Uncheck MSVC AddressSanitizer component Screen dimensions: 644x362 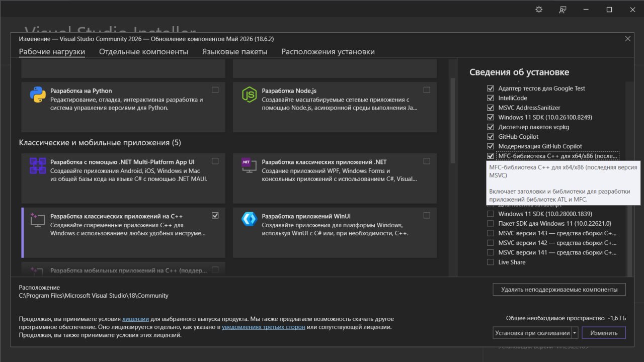[x=491, y=108]
